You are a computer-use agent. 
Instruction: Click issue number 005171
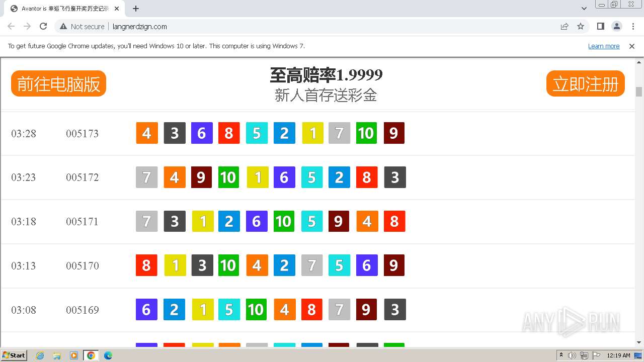point(82,222)
